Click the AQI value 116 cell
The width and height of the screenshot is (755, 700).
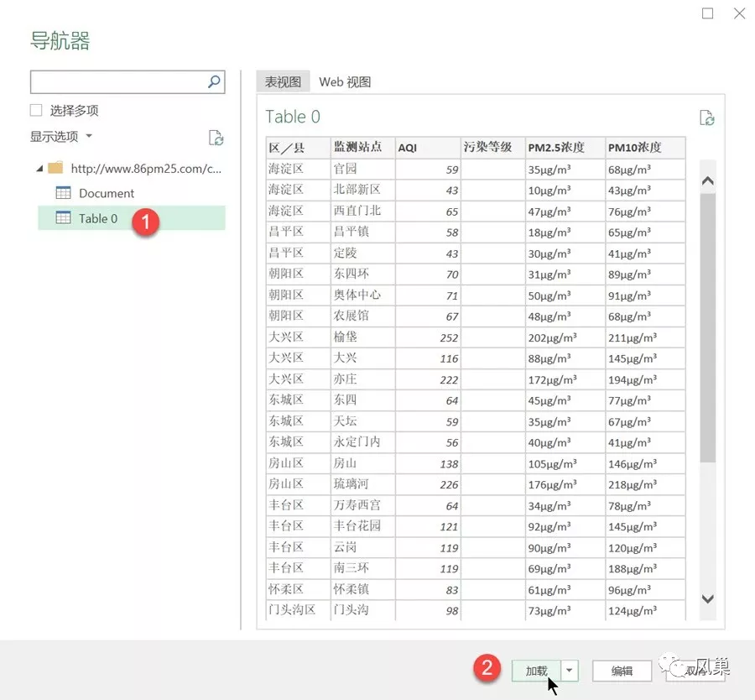click(428, 358)
